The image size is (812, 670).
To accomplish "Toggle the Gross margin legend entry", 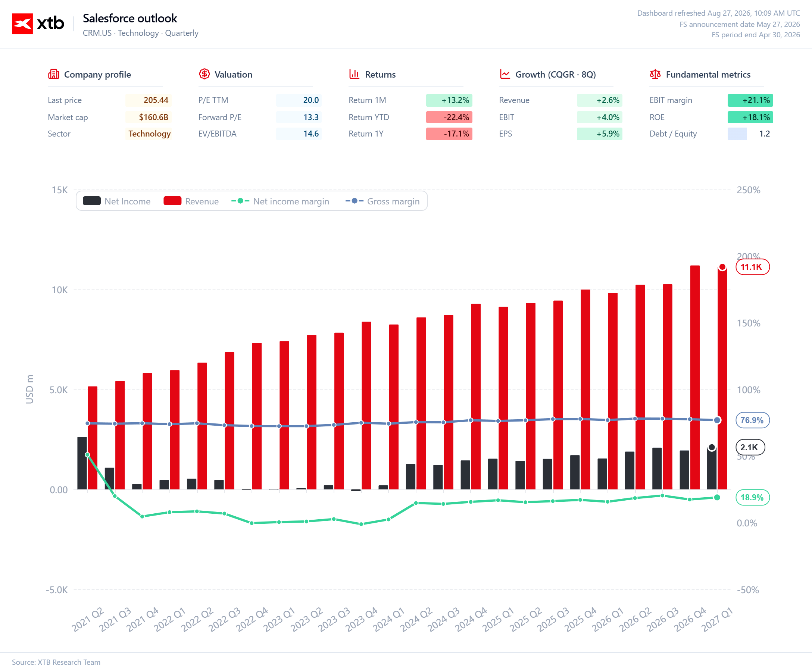I will [x=382, y=201].
